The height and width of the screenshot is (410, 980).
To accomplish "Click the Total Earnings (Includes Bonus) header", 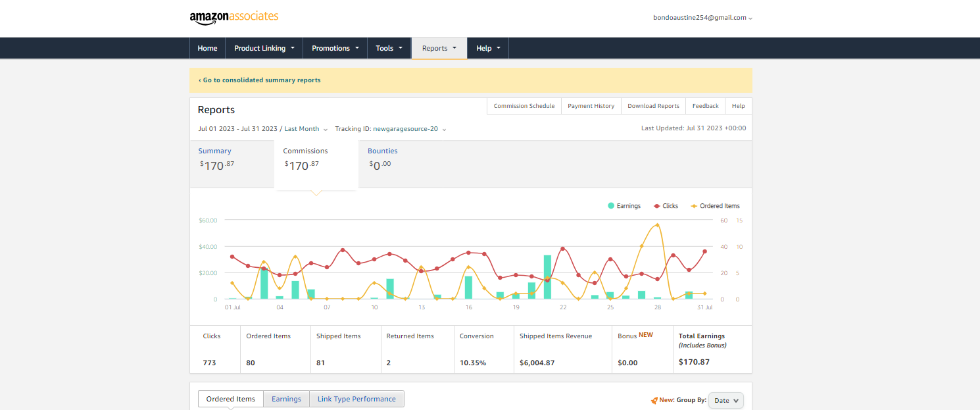I will click(x=702, y=340).
